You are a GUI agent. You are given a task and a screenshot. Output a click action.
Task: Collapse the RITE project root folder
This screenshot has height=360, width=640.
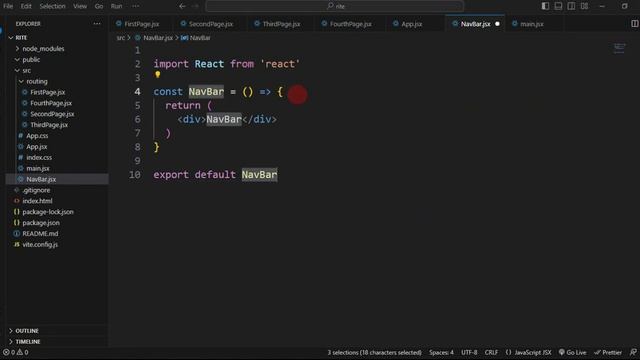57,38
